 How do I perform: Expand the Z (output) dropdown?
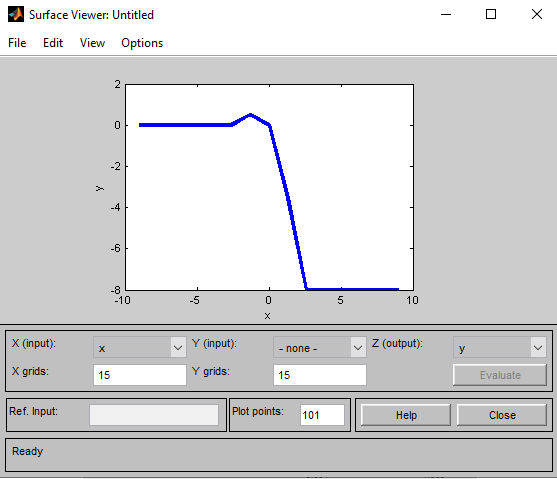pos(500,347)
